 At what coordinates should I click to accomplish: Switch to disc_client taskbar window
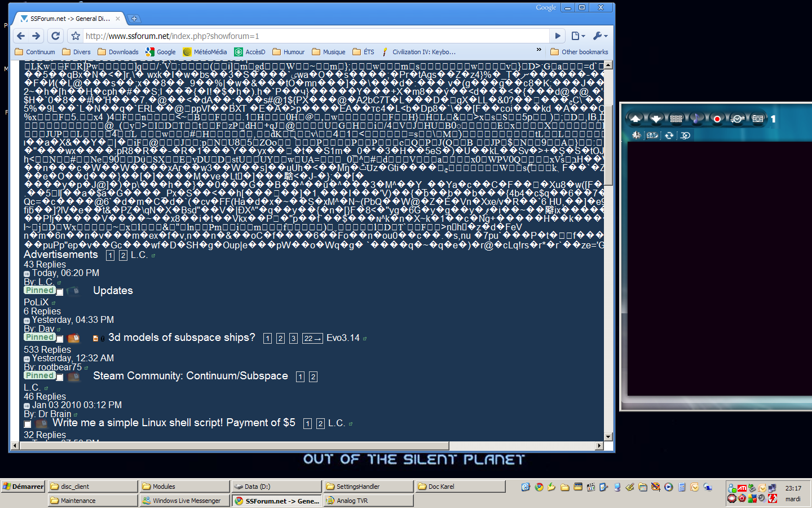[x=92, y=487]
